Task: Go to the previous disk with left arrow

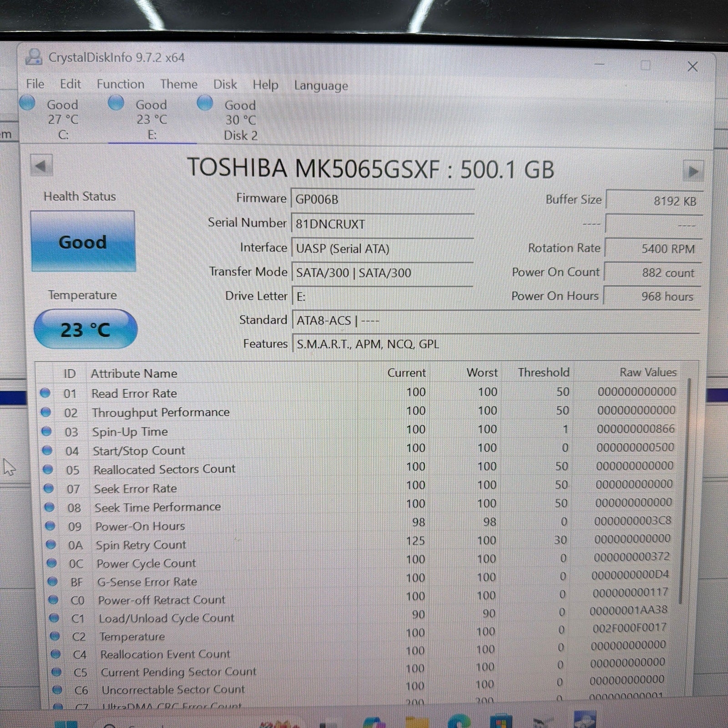Action: (x=41, y=166)
